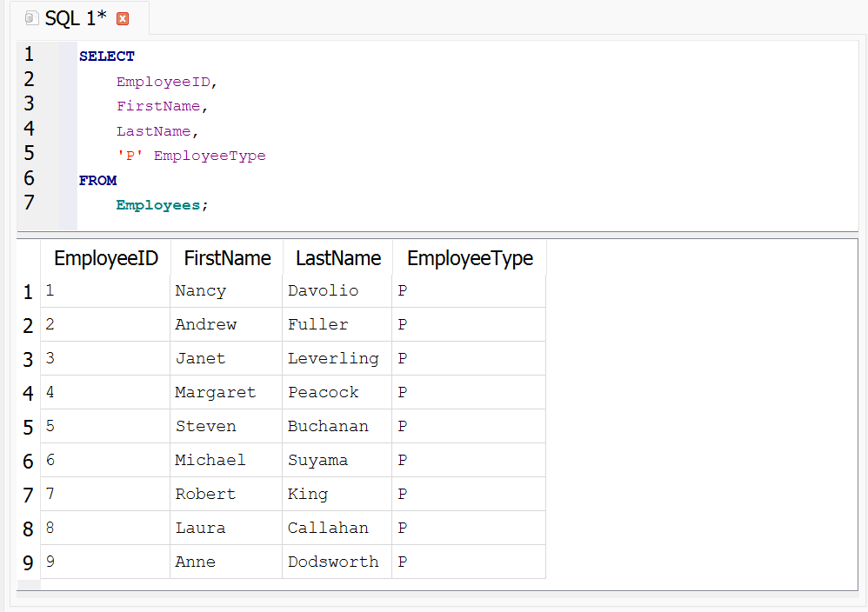868x612 pixels.
Task: Click the 'P' string literal in editor
Action: pos(130,156)
